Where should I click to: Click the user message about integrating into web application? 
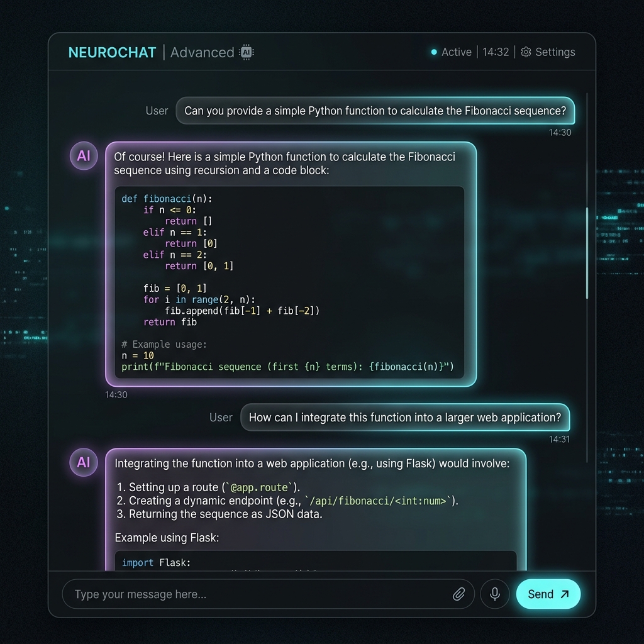[x=405, y=418]
